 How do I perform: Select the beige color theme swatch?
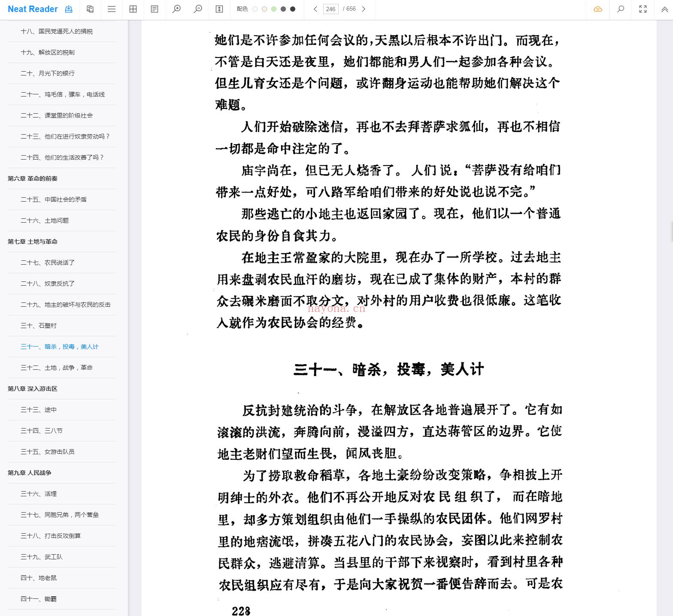[264, 9]
